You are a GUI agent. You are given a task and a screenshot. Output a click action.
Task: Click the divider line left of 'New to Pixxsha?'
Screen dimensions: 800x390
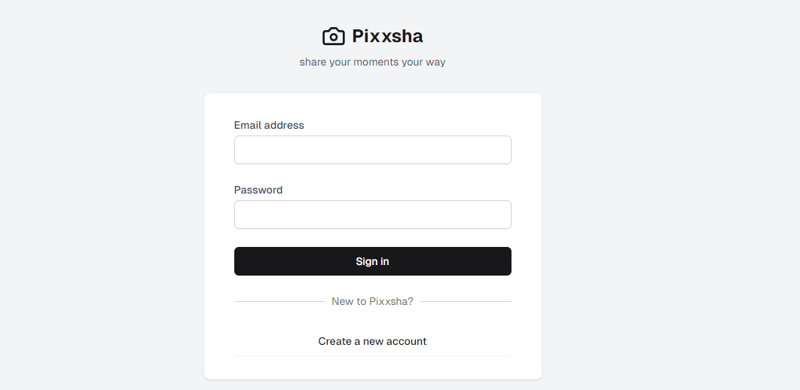[280, 302]
